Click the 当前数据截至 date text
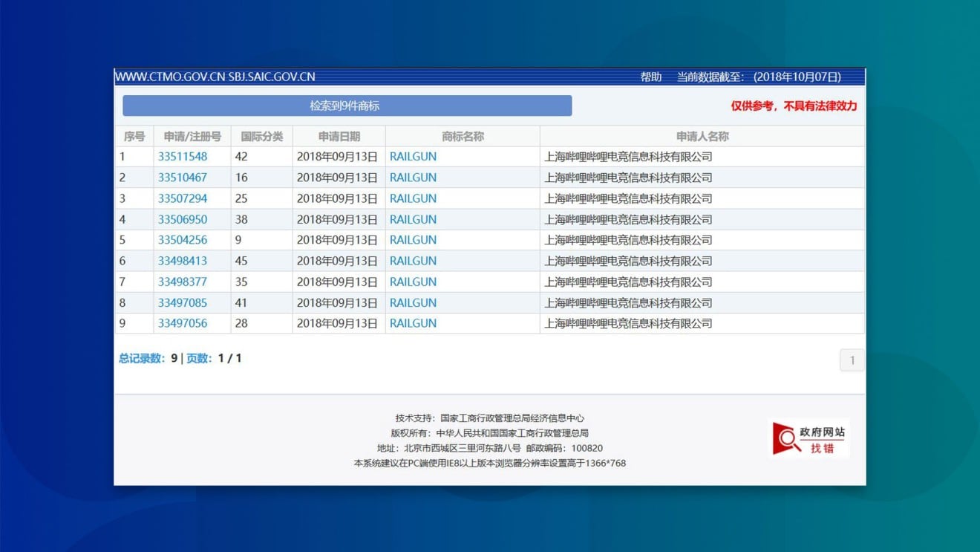The image size is (980, 552). pos(759,77)
